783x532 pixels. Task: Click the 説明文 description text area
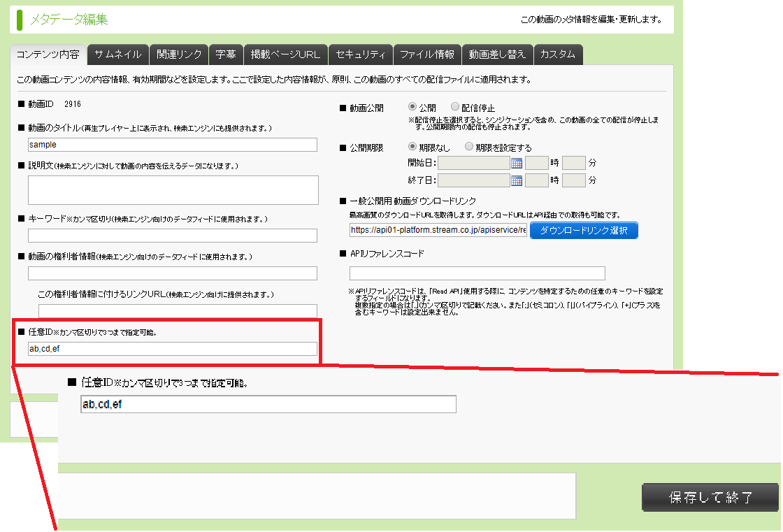click(x=173, y=190)
